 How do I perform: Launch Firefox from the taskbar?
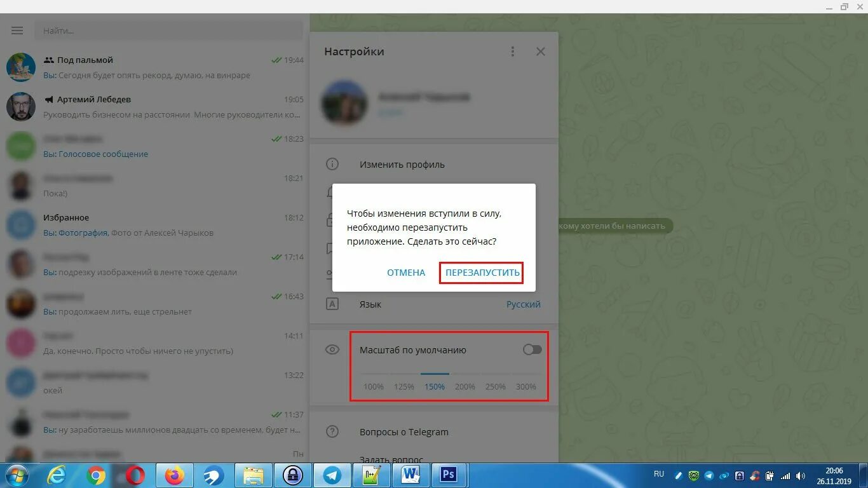174,475
